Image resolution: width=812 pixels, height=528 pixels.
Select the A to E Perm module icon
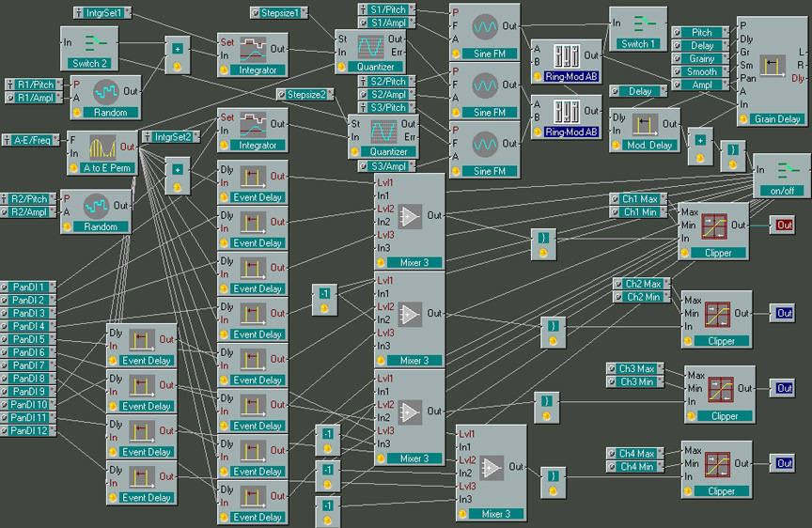click(x=100, y=148)
